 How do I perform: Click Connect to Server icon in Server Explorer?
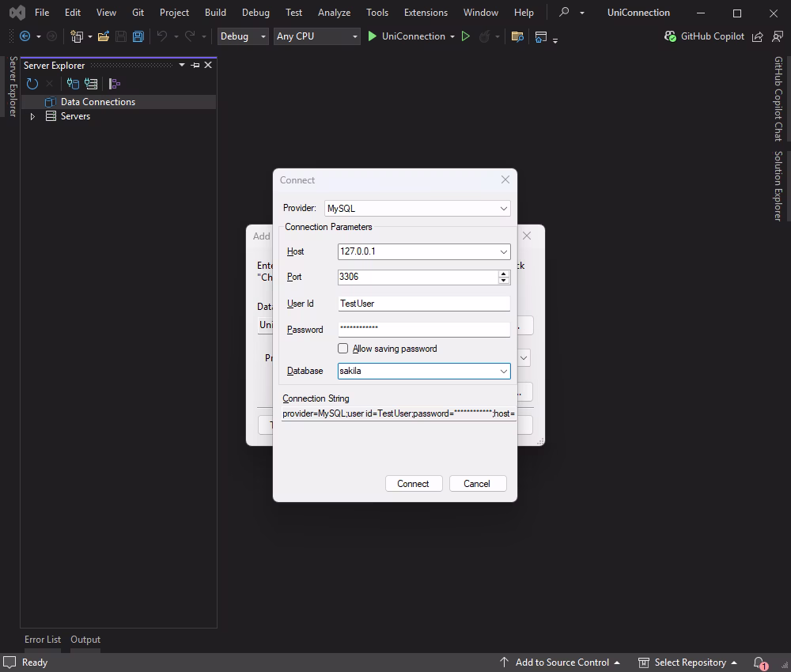pyautogui.click(x=91, y=84)
